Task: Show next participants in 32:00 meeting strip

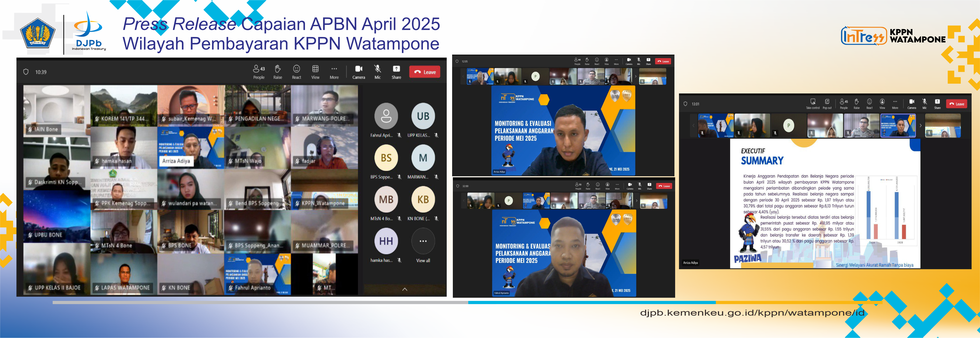Action: pos(637,201)
